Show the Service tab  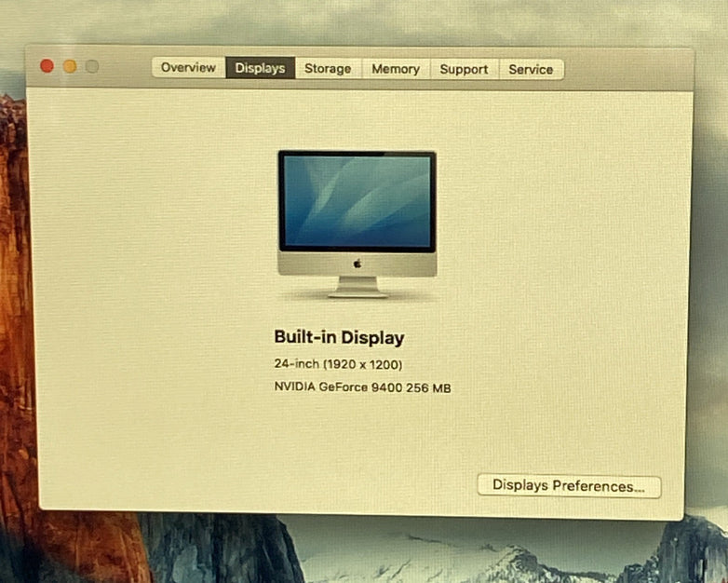coord(532,70)
